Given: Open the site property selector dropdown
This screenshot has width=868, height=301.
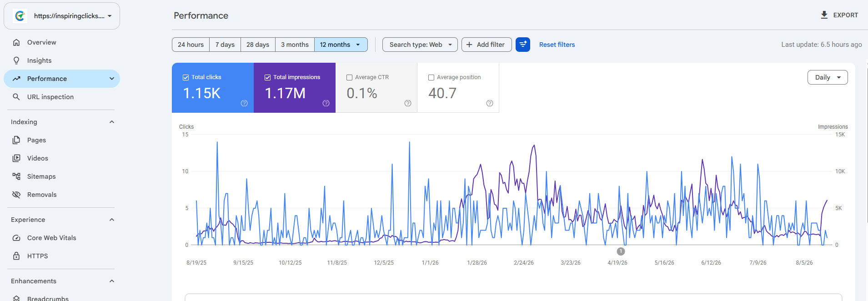Looking at the screenshot, I should (x=62, y=16).
